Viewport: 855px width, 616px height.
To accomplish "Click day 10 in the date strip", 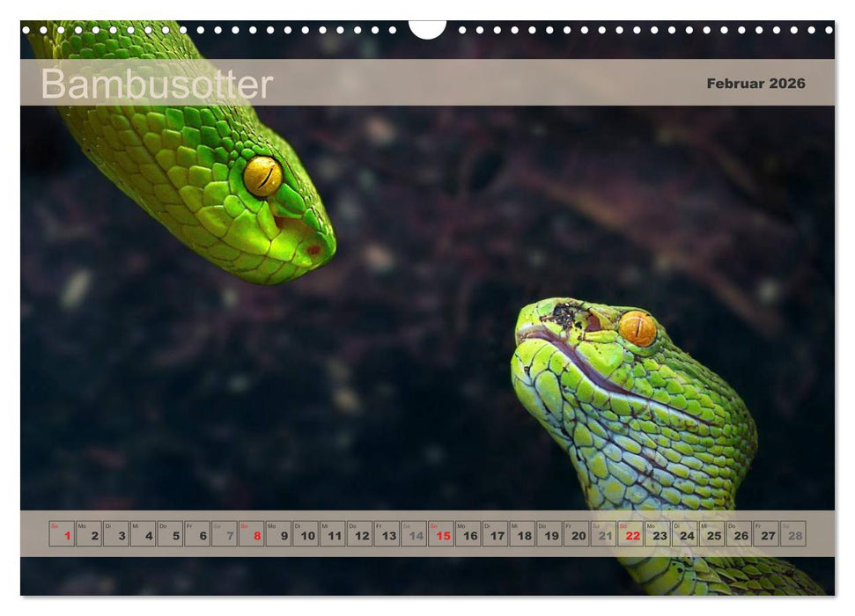I will click(x=306, y=534).
